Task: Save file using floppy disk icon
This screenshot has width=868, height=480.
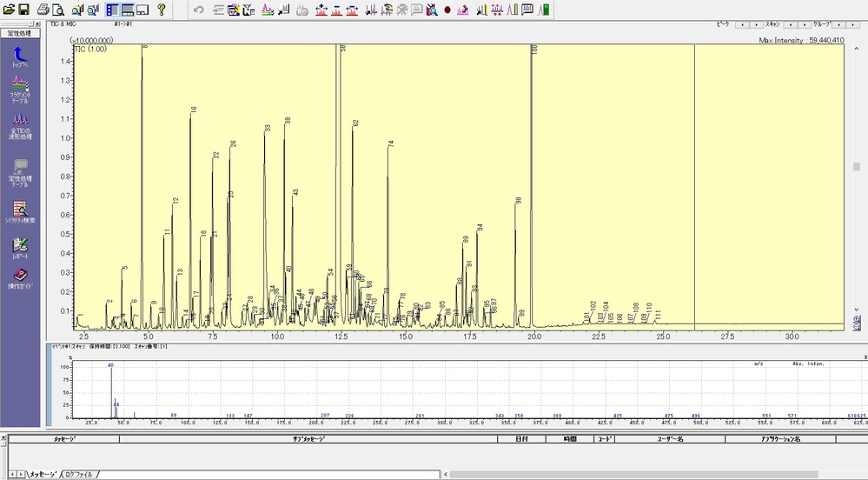Action: [x=23, y=10]
